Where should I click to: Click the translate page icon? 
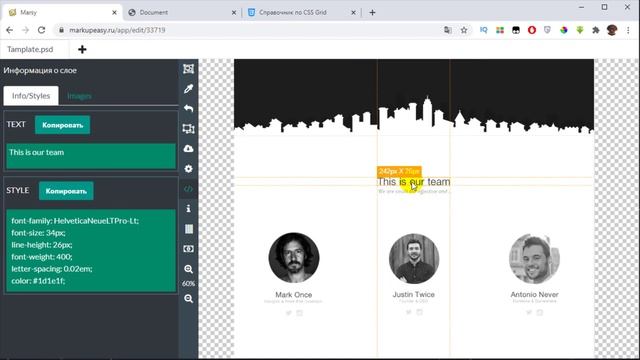[x=448, y=30]
